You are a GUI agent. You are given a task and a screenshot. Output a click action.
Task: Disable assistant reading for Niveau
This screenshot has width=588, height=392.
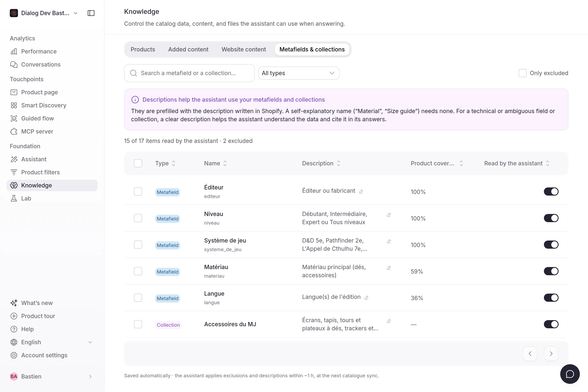(x=551, y=218)
